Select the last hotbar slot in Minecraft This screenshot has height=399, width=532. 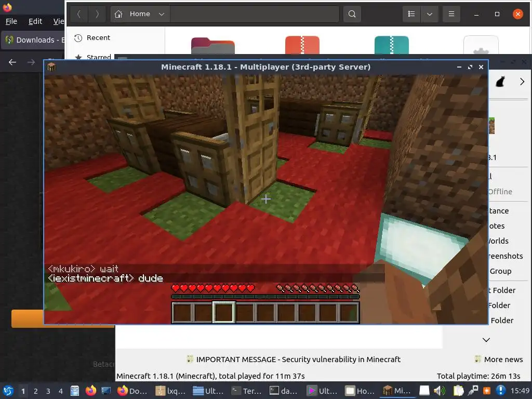point(349,312)
